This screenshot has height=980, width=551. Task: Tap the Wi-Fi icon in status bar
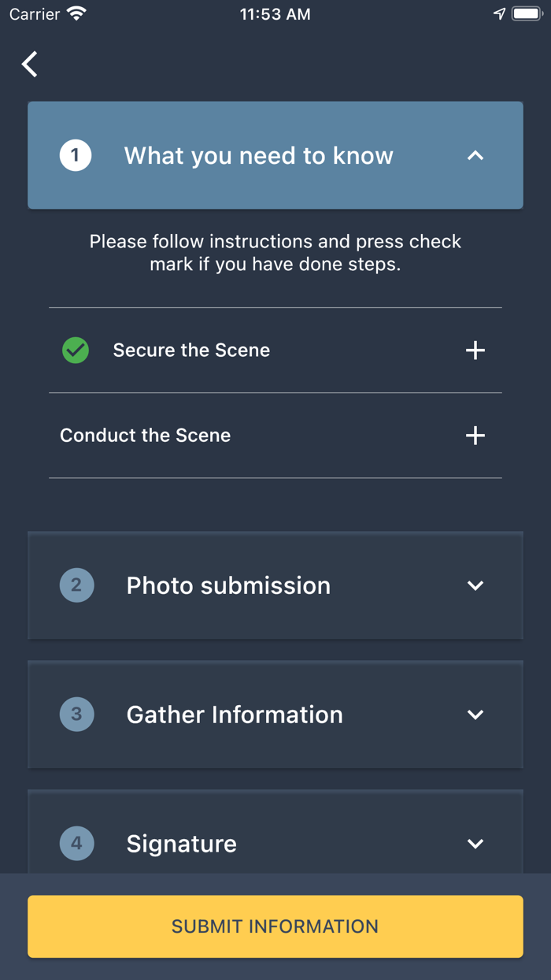[77, 14]
